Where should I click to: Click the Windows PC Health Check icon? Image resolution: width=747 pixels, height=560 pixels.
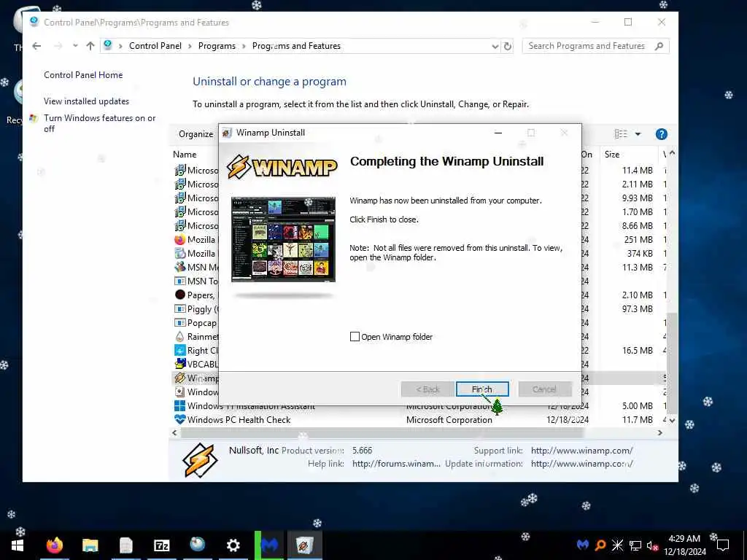(x=179, y=419)
